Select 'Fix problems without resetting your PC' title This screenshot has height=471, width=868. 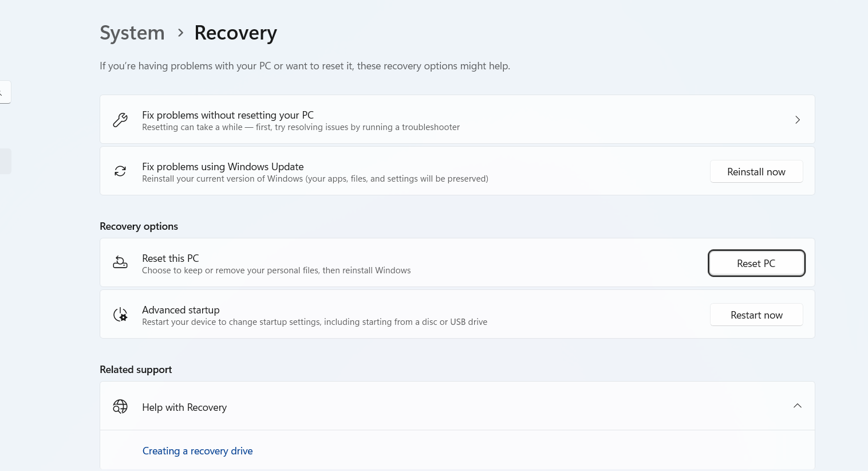click(228, 115)
